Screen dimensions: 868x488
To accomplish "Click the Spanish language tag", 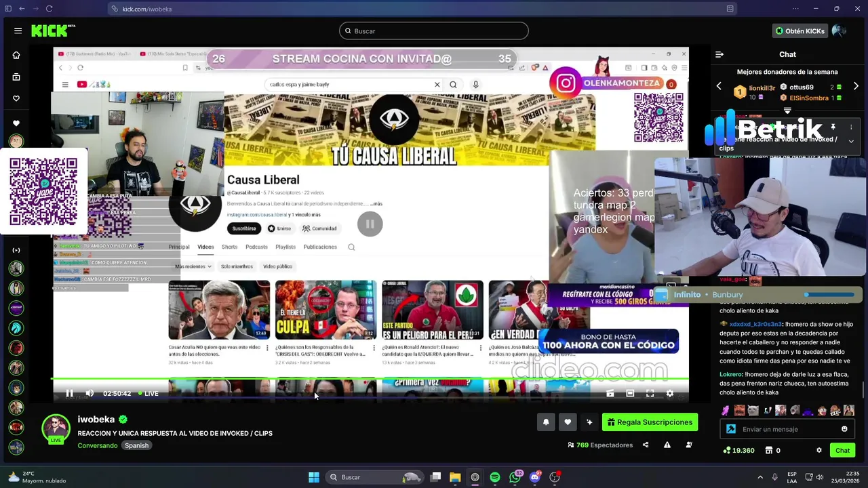I will [136, 445].
